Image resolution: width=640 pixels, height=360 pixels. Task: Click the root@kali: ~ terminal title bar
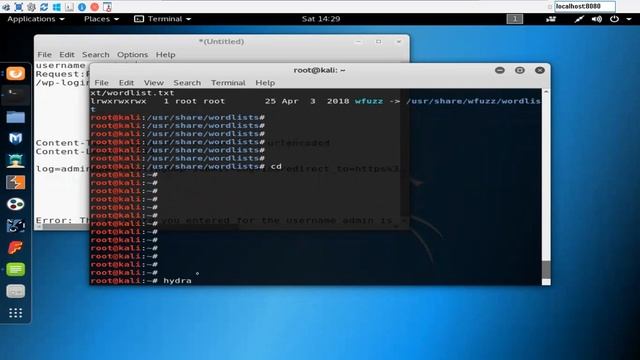[x=320, y=70]
